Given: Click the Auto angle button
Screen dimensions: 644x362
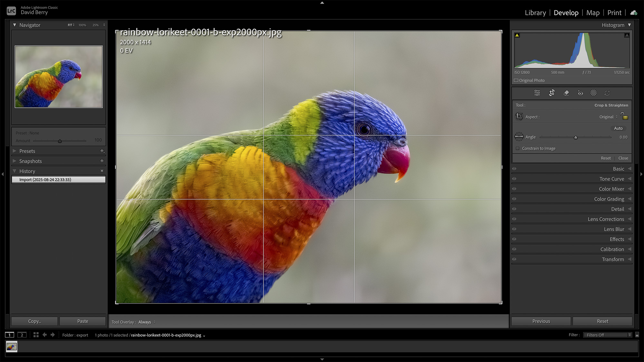Looking at the screenshot, I should (618, 128).
